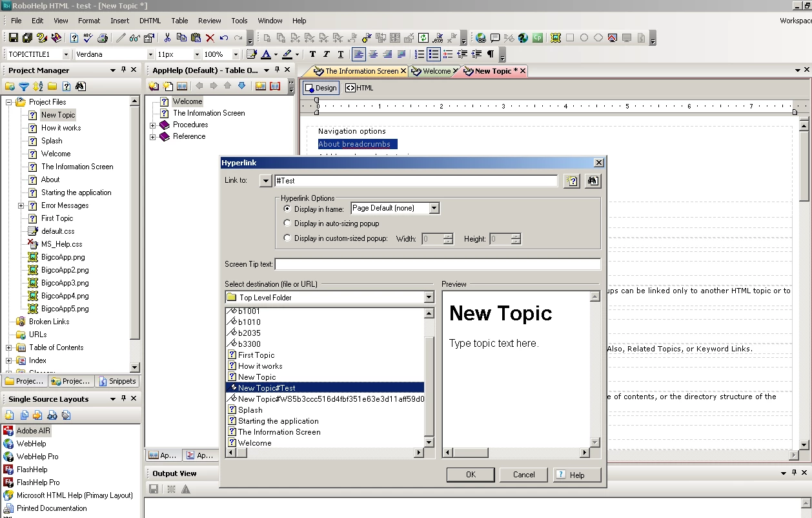Open the Link to dropdown arrow
The height and width of the screenshot is (518, 812).
click(x=265, y=181)
